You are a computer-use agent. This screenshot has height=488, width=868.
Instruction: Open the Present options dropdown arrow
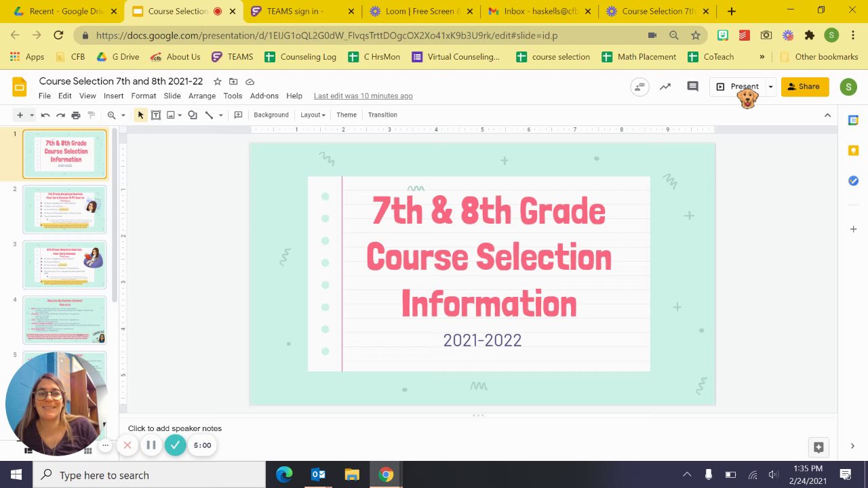(x=770, y=87)
